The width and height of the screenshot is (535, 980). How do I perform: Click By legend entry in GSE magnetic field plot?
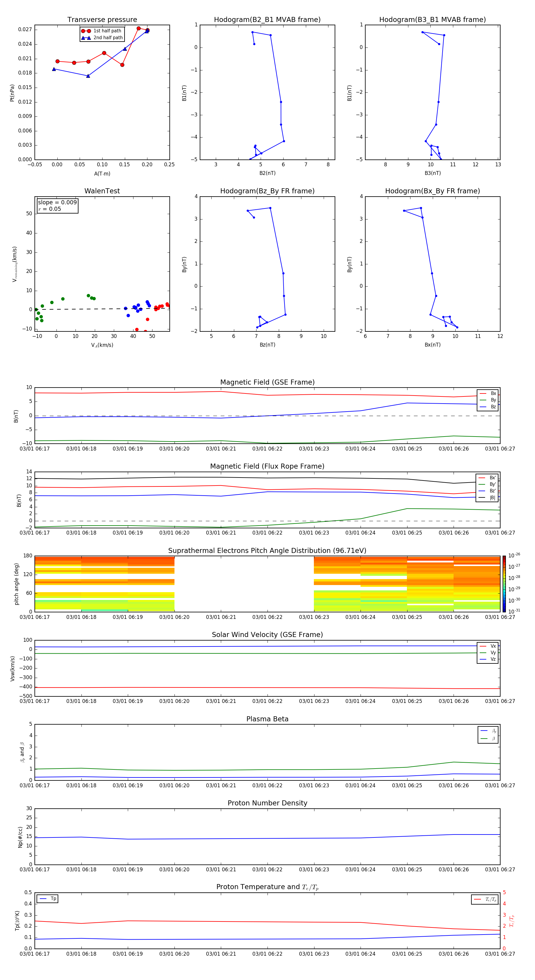488,400
